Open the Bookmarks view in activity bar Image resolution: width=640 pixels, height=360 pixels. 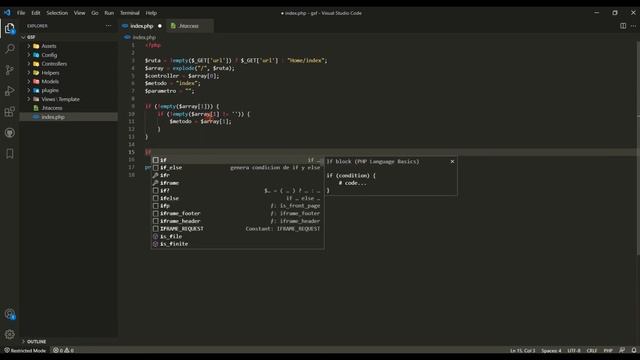(10, 153)
